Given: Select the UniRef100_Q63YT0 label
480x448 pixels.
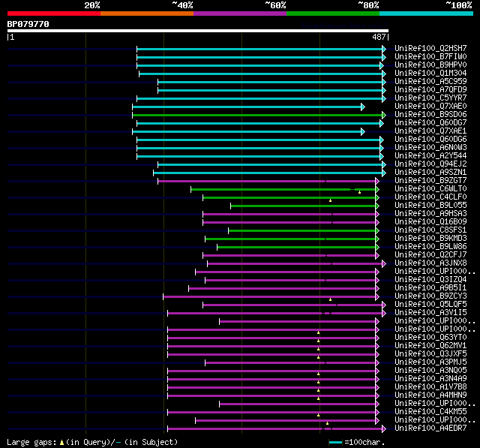Looking at the screenshot, I should point(430,338).
